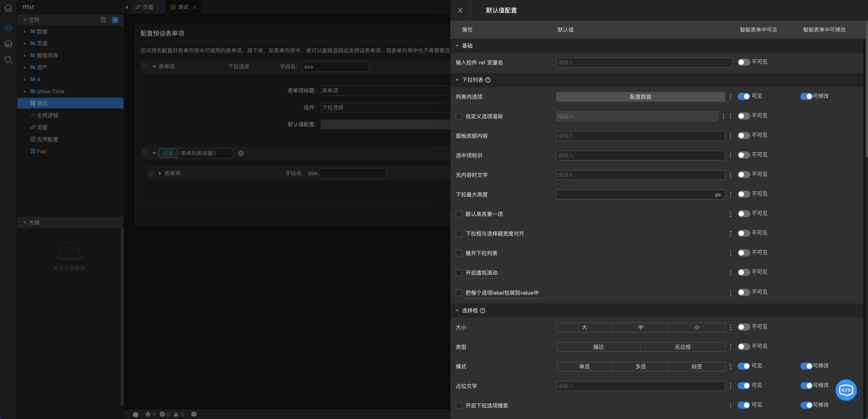Click the gear icon beside 表单列表标题1
This screenshot has width=868, height=419.
click(241, 153)
